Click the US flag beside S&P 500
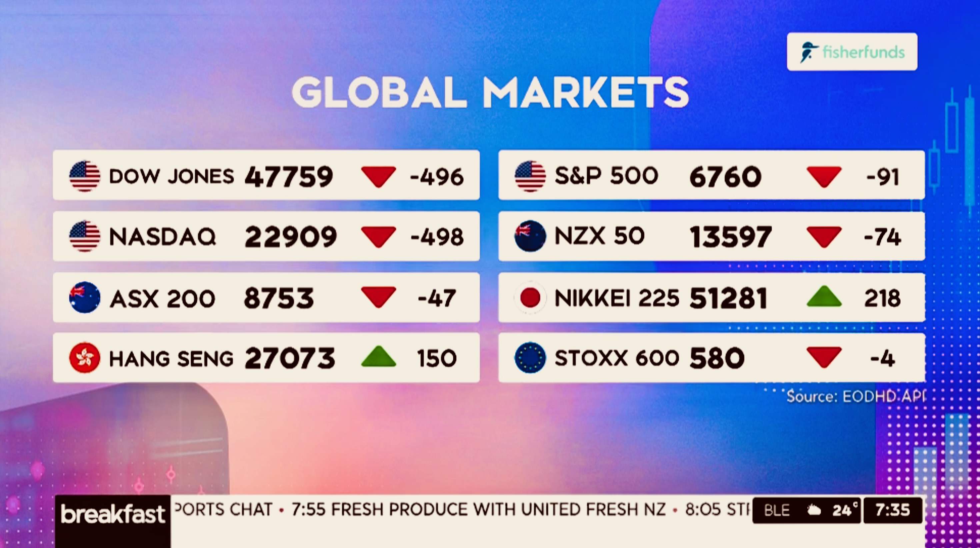Image resolution: width=980 pixels, height=548 pixels. point(530,176)
